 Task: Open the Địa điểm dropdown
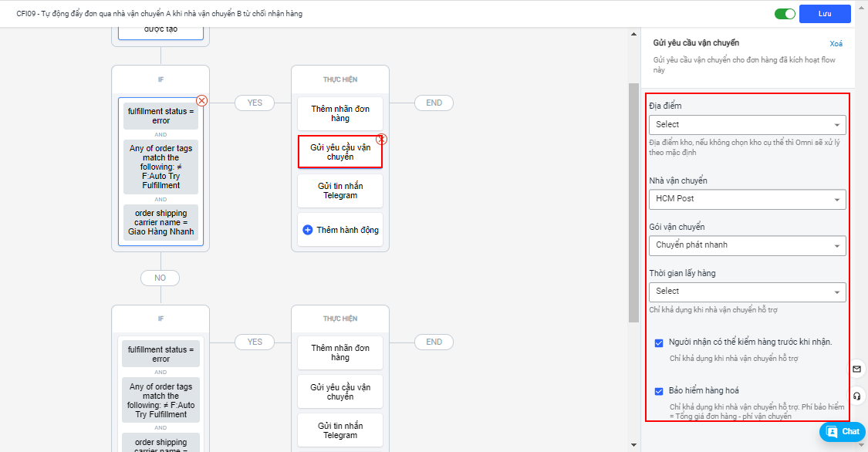coord(747,125)
